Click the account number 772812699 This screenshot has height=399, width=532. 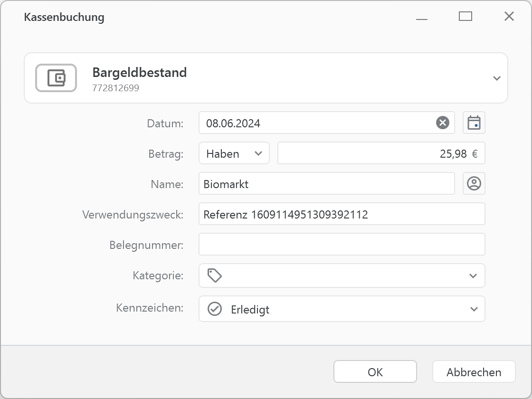pos(115,87)
